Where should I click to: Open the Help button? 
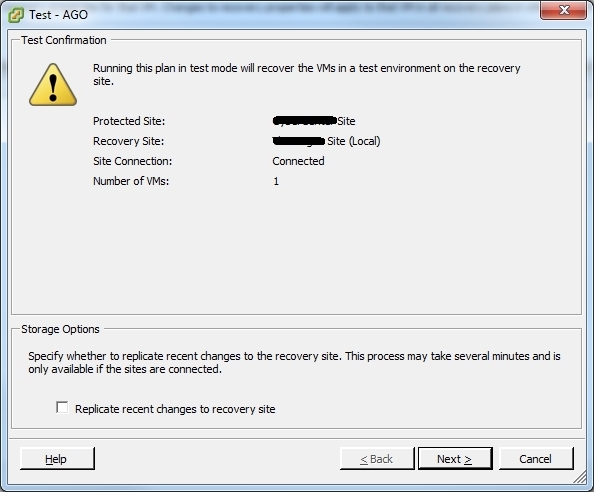57,459
